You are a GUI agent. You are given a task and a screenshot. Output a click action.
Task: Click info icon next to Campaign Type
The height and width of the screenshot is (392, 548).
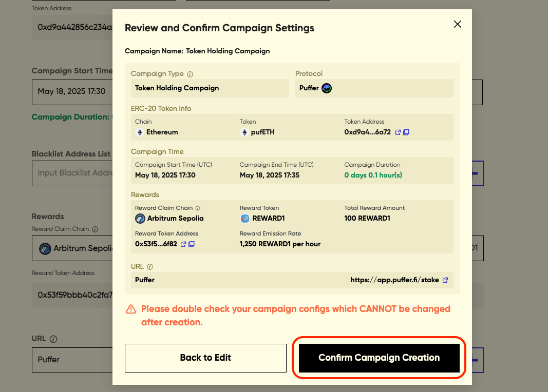tap(190, 74)
